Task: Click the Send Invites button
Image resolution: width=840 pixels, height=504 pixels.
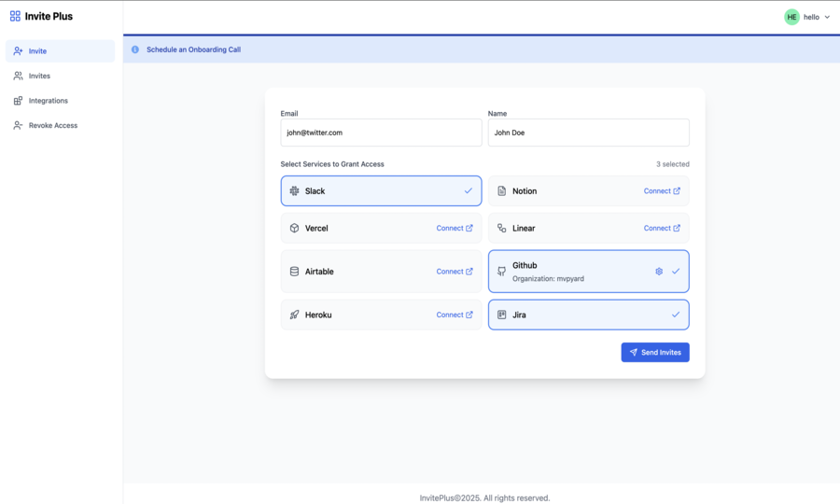Action: 655,353
